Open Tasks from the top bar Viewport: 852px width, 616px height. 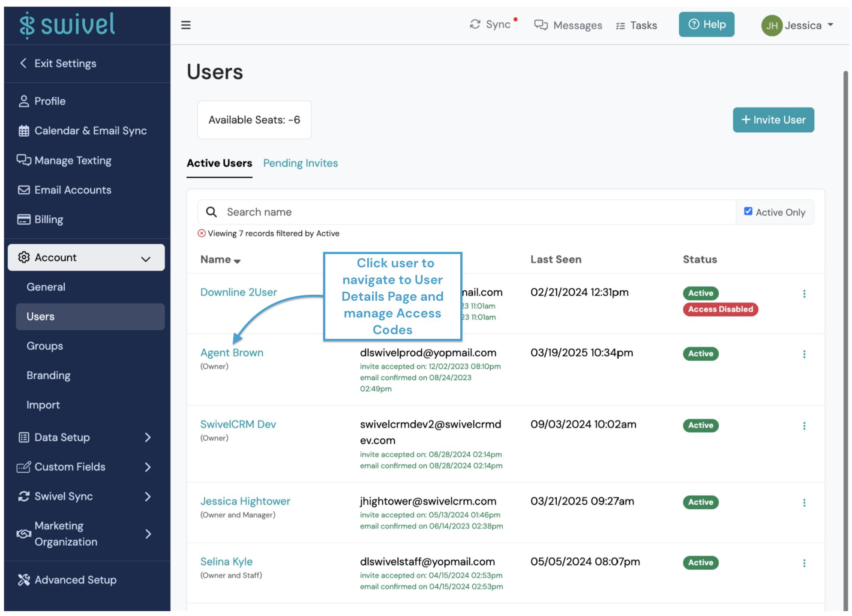tap(636, 26)
